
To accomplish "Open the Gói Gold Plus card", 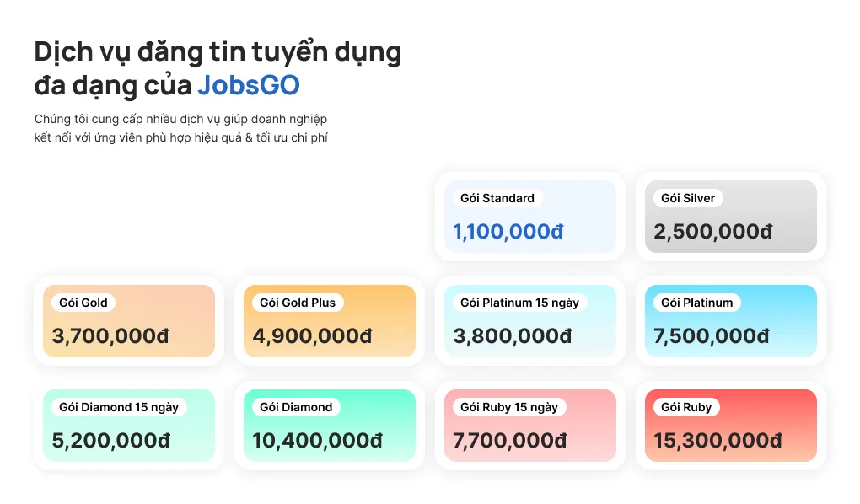I will [x=330, y=321].
